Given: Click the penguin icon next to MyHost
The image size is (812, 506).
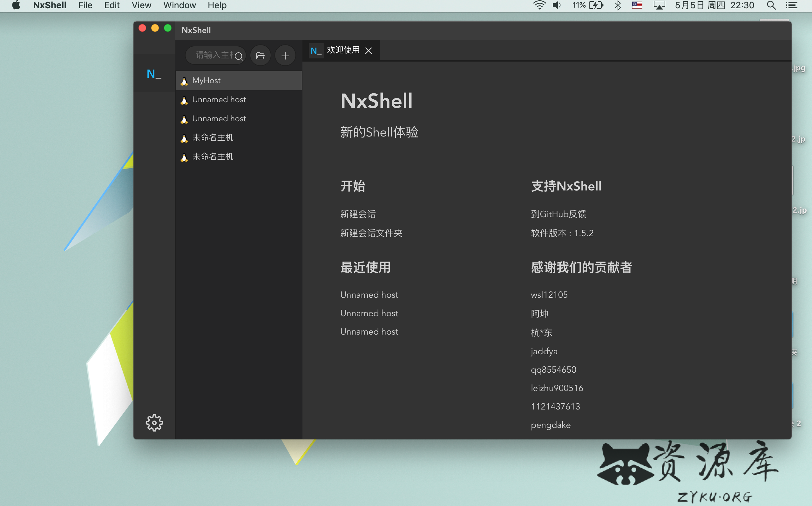Looking at the screenshot, I should [x=184, y=81].
